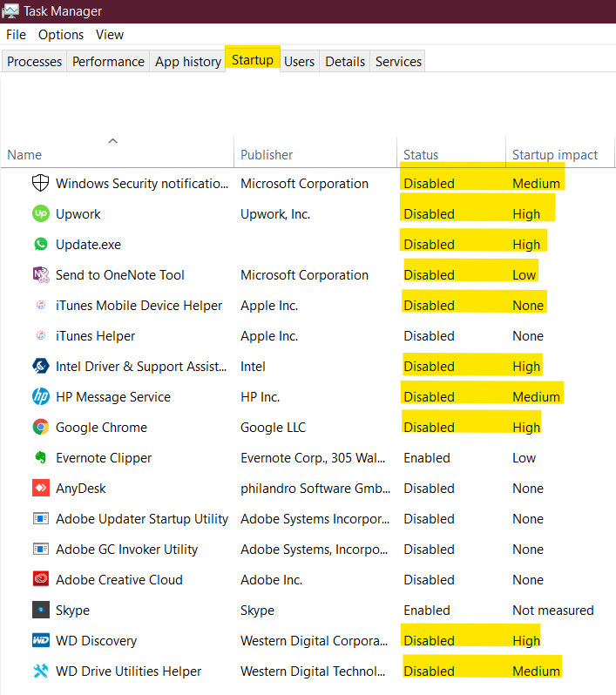This screenshot has width=616, height=695.
Task: Open the Options menu
Action: tap(61, 35)
